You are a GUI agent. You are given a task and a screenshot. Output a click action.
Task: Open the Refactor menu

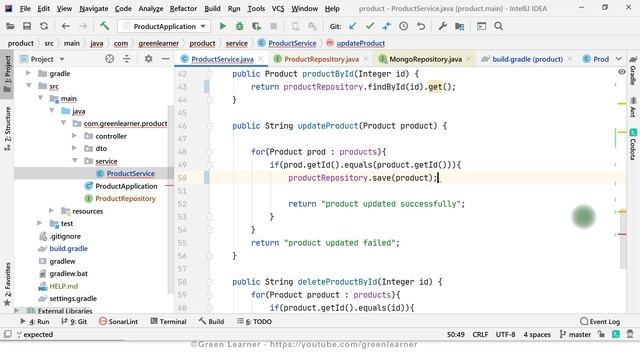coord(183,9)
